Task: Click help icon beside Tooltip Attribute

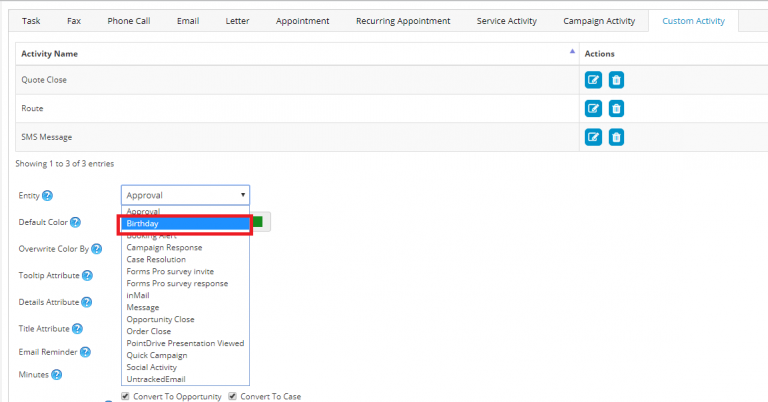Action: (x=87, y=275)
